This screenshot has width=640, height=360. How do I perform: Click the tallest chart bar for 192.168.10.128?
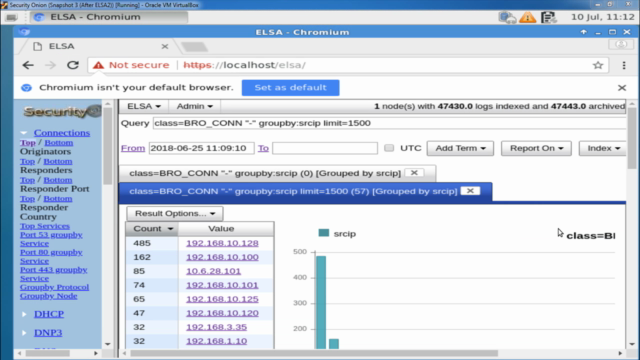pos(321,302)
